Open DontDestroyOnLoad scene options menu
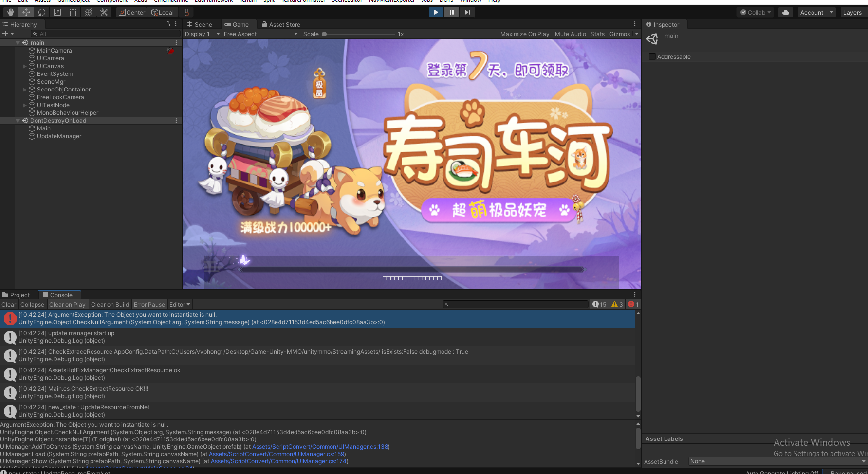The image size is (868, 474). (176, 121)
